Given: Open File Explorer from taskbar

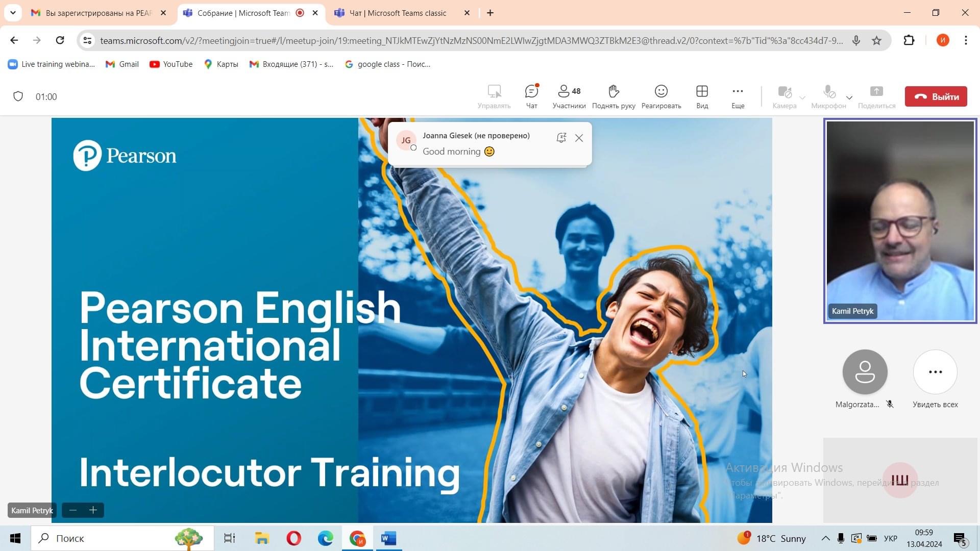Looking at the screenshot, I should (x=262, y=538).
